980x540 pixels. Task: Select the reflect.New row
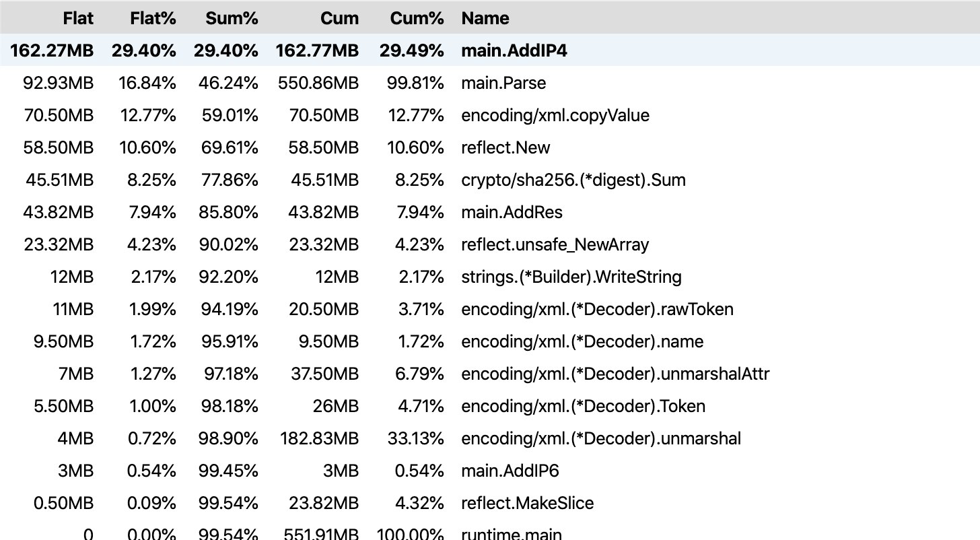tap(490, 147)
